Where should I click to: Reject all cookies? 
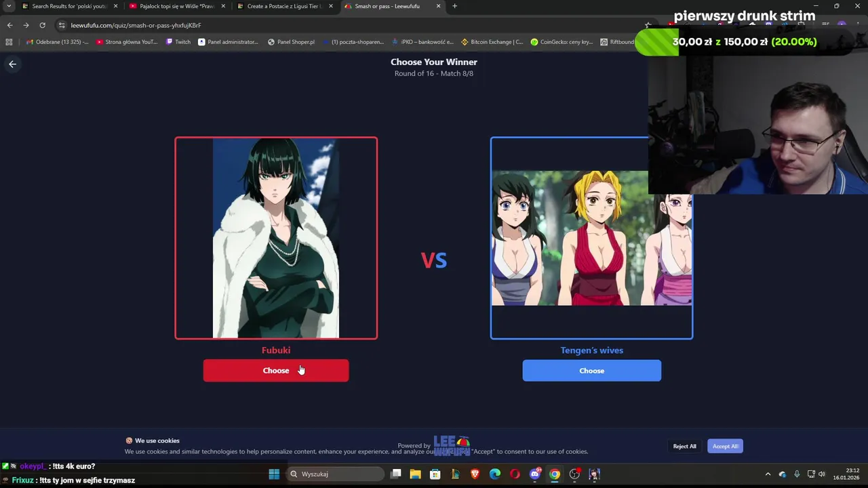tap(684, 446)
